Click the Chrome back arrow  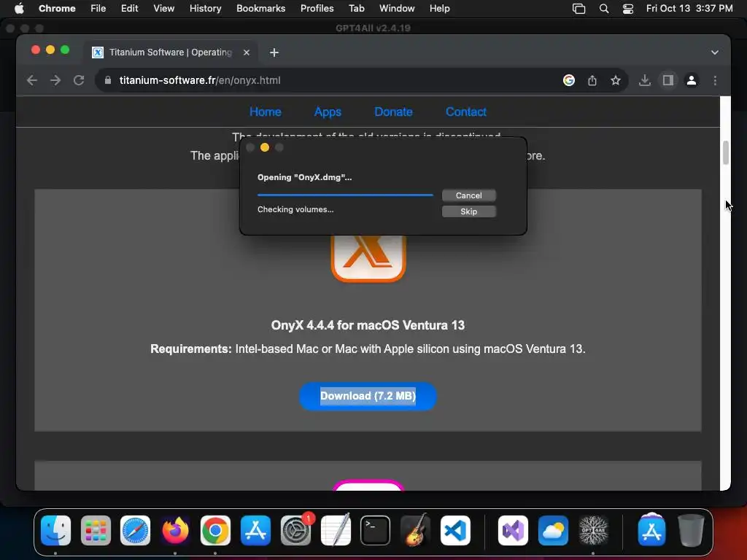[x=32, y=80]
